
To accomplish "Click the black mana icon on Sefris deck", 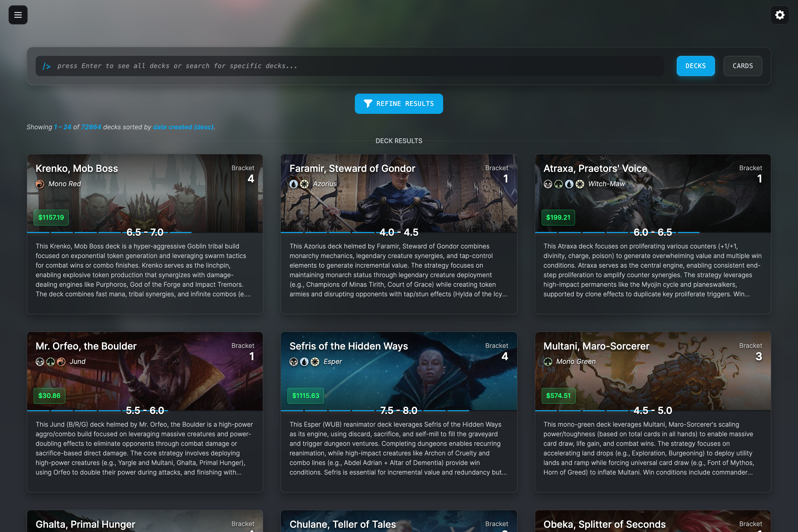I will (x=293, y=362).
